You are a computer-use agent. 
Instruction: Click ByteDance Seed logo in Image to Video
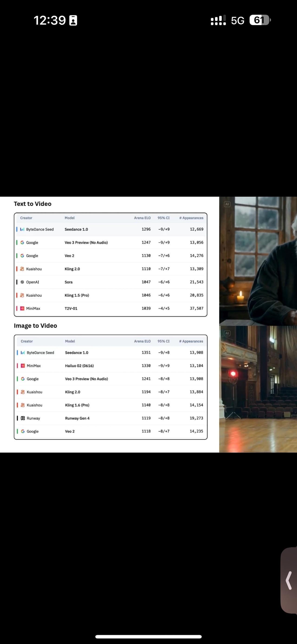[23, 352]
